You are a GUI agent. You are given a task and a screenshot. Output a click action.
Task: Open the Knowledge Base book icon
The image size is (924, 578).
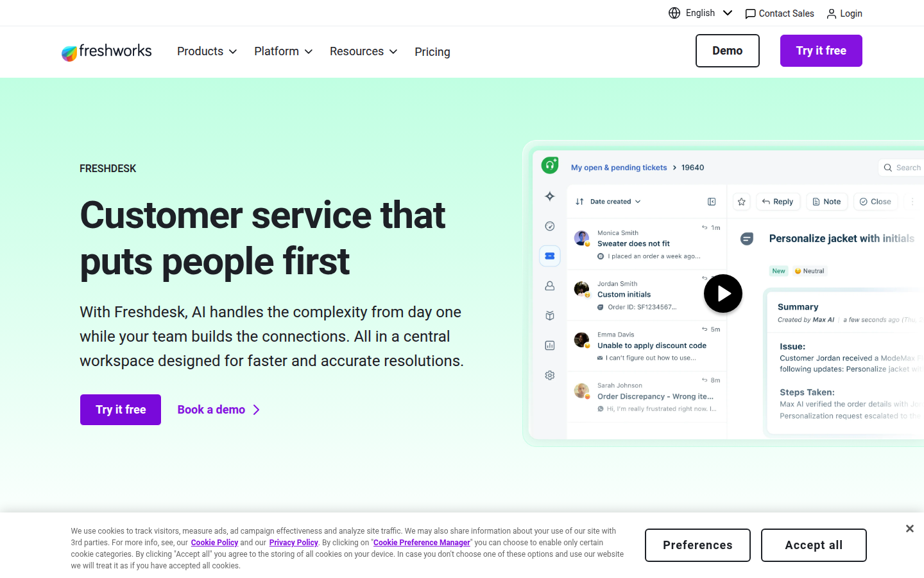click(x=549, y=315)
